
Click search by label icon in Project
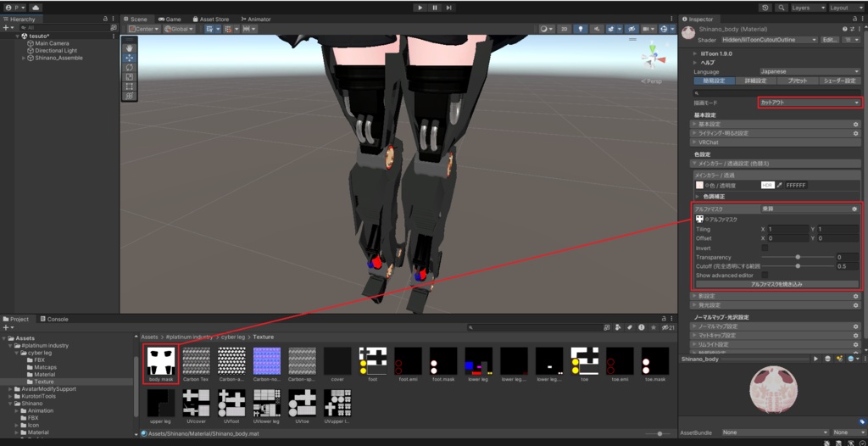coord(630,327)
